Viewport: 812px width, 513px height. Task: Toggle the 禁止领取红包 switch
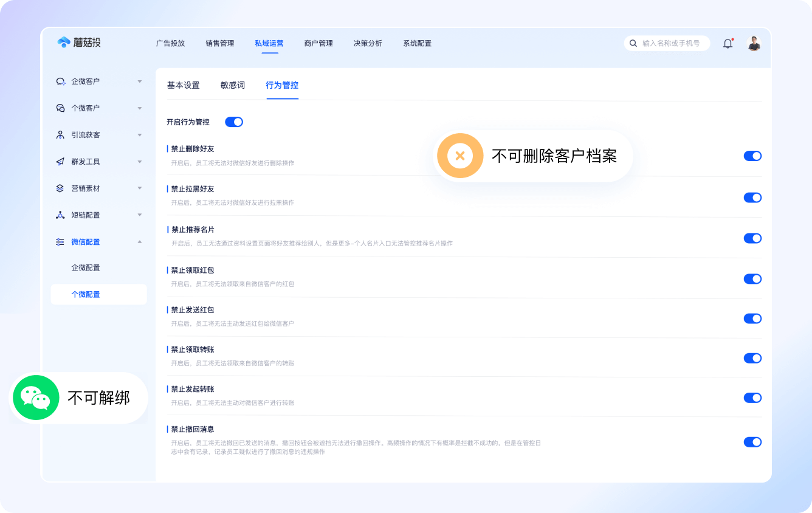[x=752, y=279]
